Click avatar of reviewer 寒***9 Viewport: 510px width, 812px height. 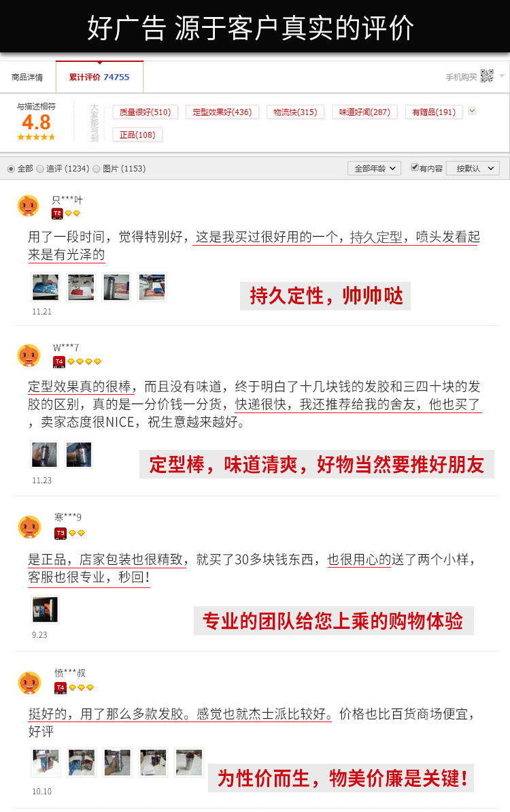click(x=29, y=527)
